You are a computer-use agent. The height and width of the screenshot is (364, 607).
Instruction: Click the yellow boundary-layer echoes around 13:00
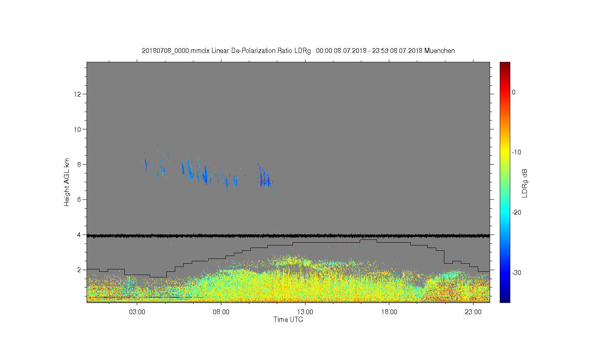[305, 283]
